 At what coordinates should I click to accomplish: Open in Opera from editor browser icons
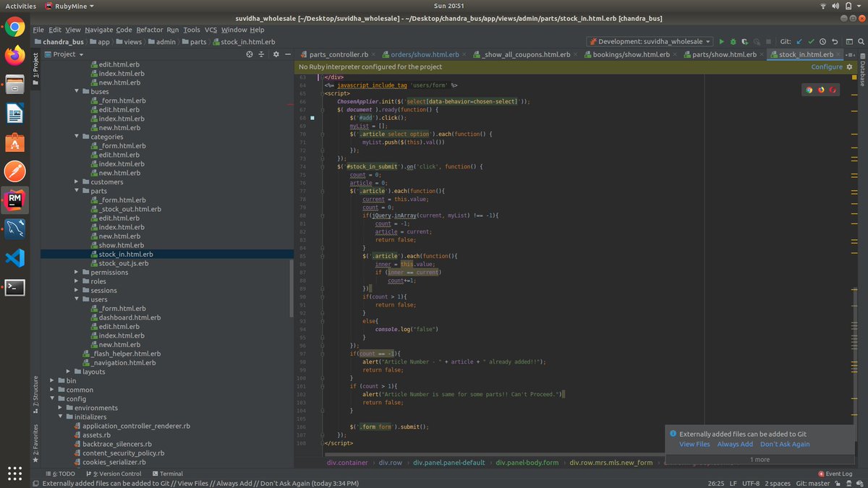[833, 90]
